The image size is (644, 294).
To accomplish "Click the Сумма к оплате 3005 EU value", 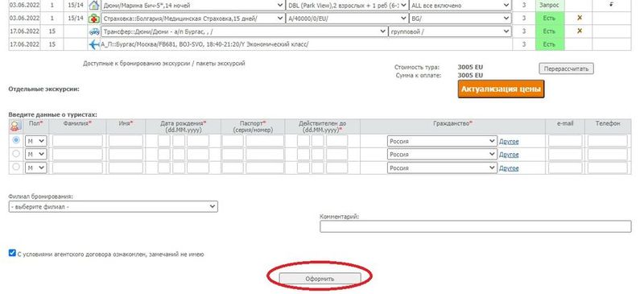I will pos(470,75).
